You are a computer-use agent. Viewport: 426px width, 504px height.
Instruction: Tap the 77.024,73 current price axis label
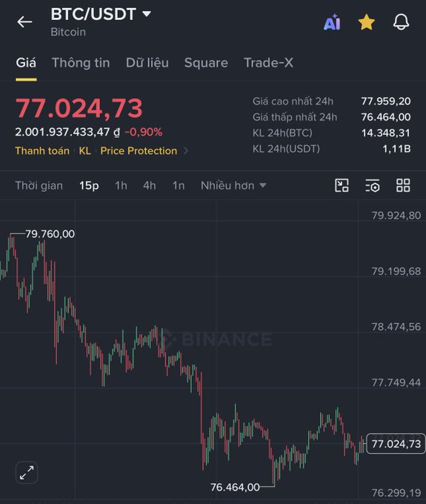point(396,444)
